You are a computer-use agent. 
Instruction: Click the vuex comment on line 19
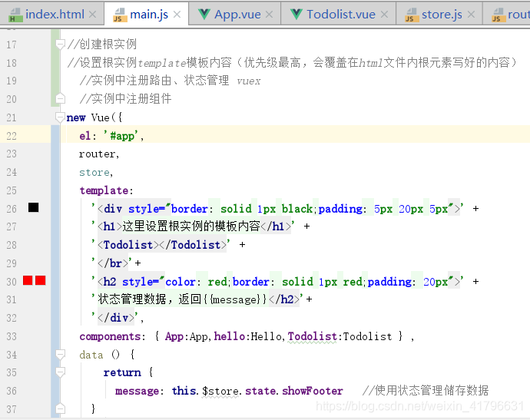[248, 81]
